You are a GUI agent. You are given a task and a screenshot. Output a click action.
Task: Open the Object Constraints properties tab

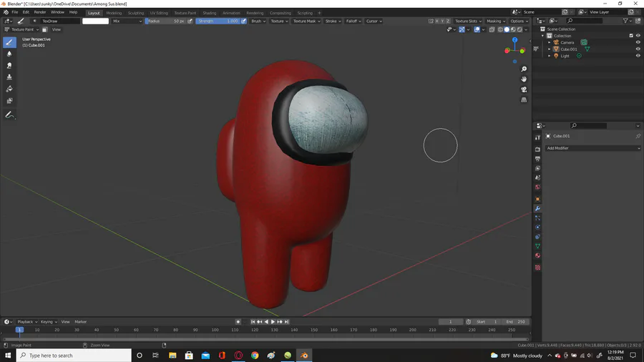537,237
